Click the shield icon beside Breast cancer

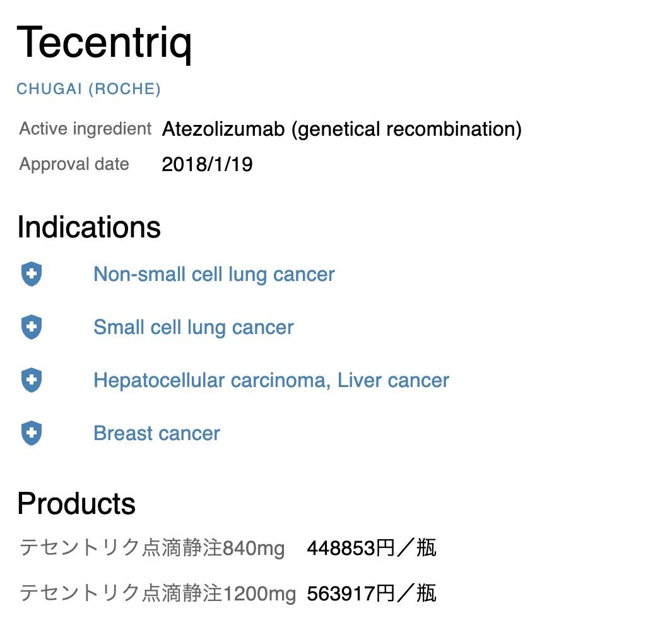coord(32,434)
